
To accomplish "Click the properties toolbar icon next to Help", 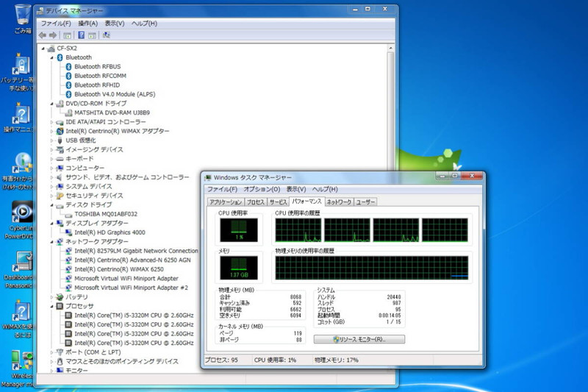I will click(x=92, y=35).
